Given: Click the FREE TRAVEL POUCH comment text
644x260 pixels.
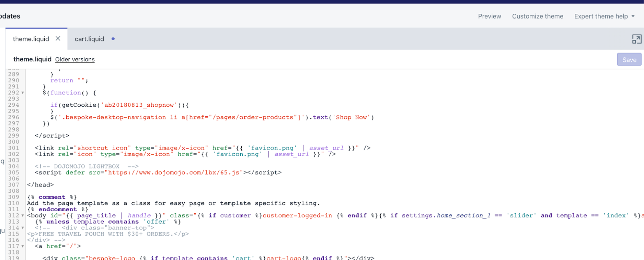Looking at the screenshot, I should pos(108,234).
